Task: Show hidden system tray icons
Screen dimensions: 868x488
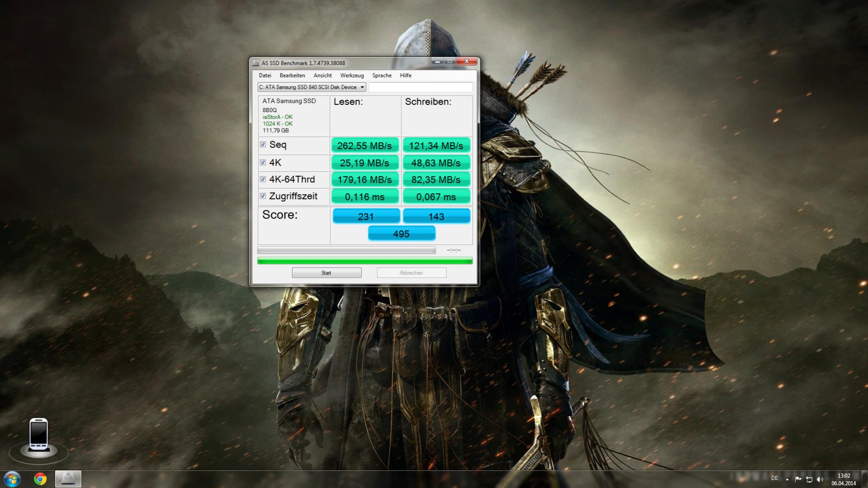Action: pos(787,479)
